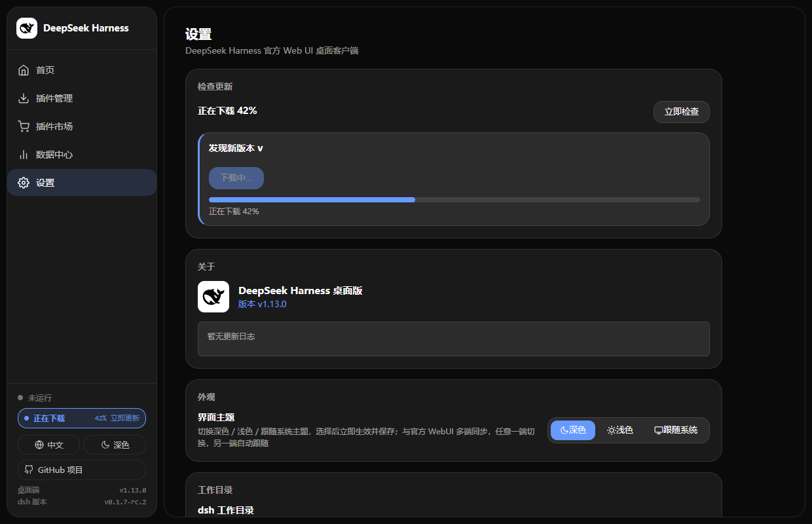Click the gear icon beside 设置

click(x=24, y=183)
